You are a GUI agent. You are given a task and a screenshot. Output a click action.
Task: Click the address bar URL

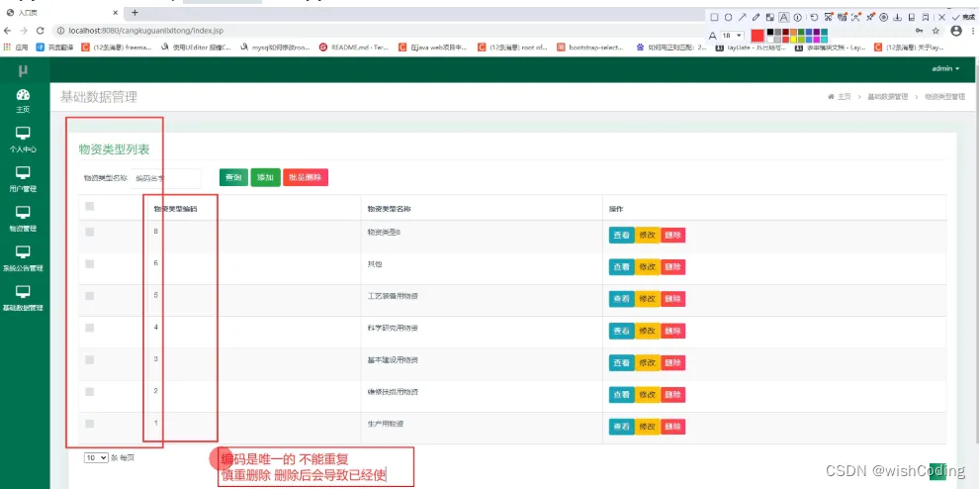click(145, 30)
